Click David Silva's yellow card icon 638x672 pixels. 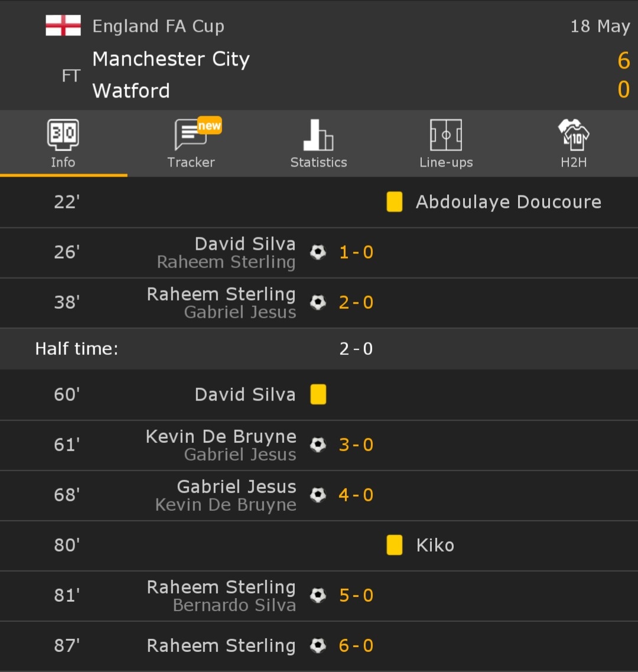318,394
